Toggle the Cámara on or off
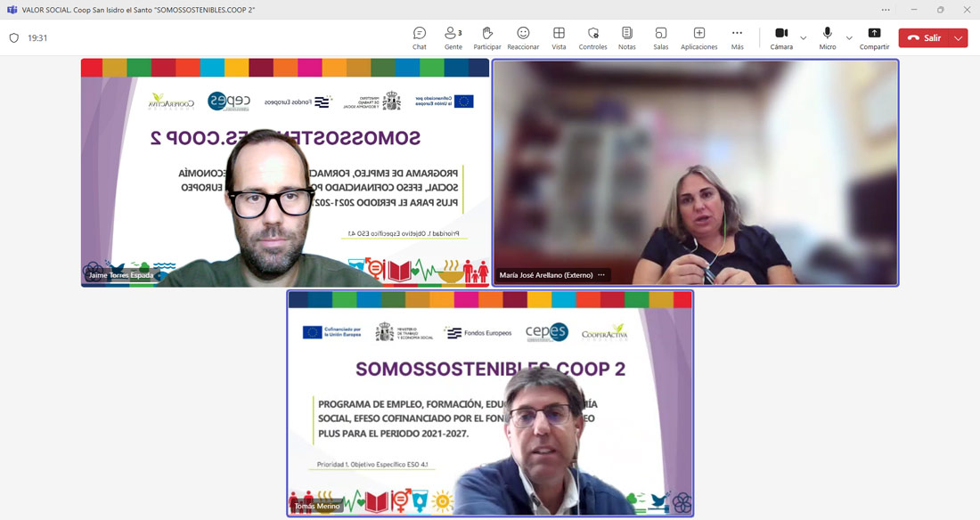 [781, 38]
